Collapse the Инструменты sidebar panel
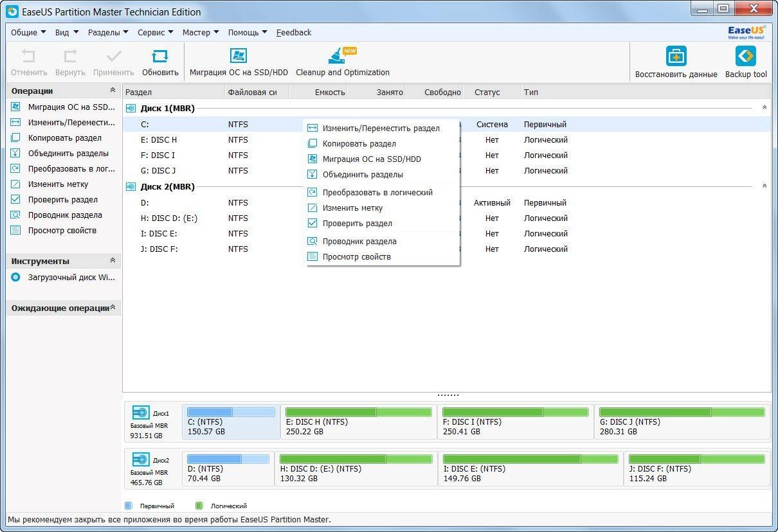The height and width of the screenshot is (532, 778). (x=113, y=261)
